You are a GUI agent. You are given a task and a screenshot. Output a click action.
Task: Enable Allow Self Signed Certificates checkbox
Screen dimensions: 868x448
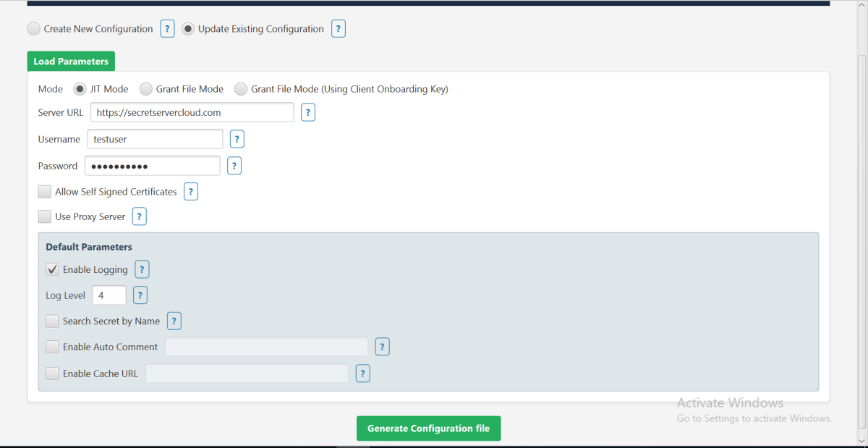[45, 192]
